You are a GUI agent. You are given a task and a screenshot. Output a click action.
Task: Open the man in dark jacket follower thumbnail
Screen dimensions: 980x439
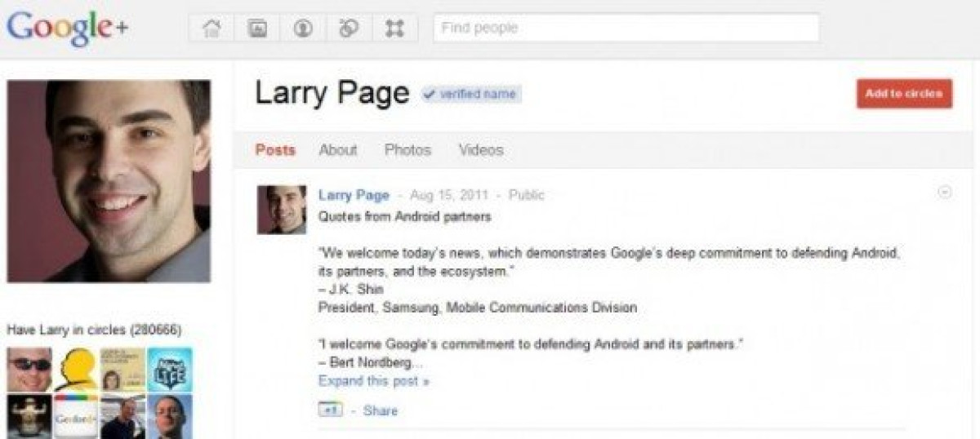[123, 416]
